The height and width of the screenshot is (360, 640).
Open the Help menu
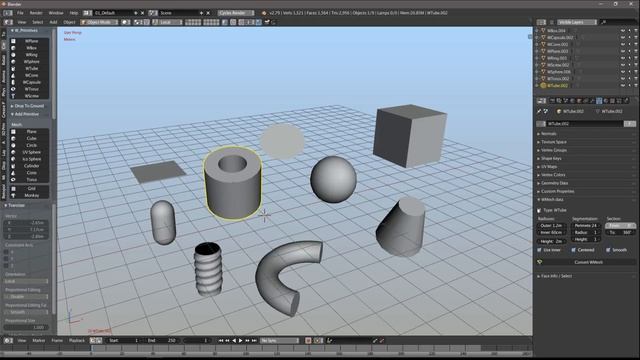73,13
